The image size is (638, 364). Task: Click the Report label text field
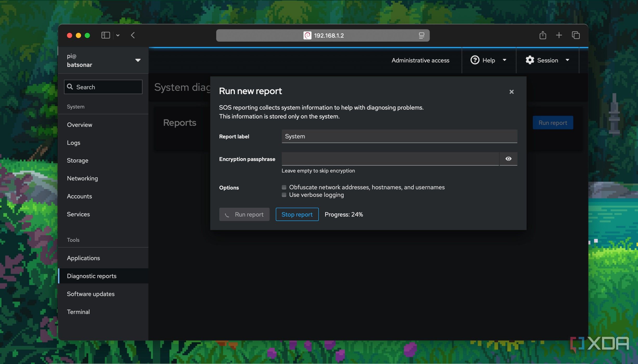point(399,136)
